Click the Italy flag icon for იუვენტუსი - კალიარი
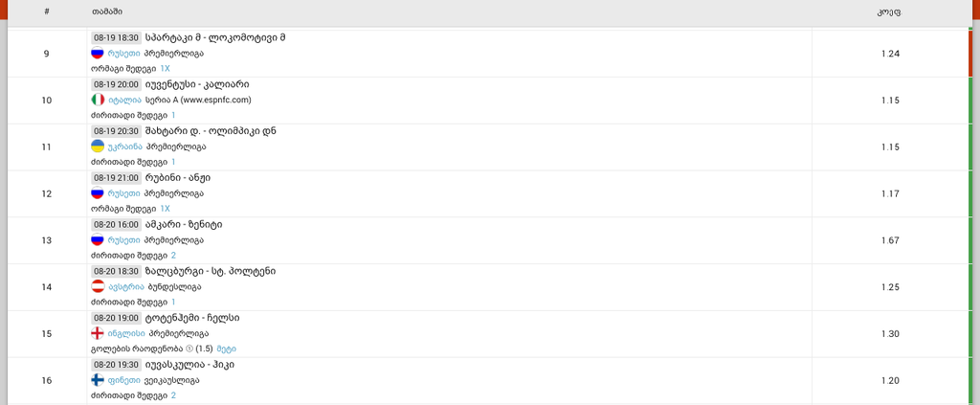This screenshot has height=405, width=980. pyautogui.click(x=98, y=100)
